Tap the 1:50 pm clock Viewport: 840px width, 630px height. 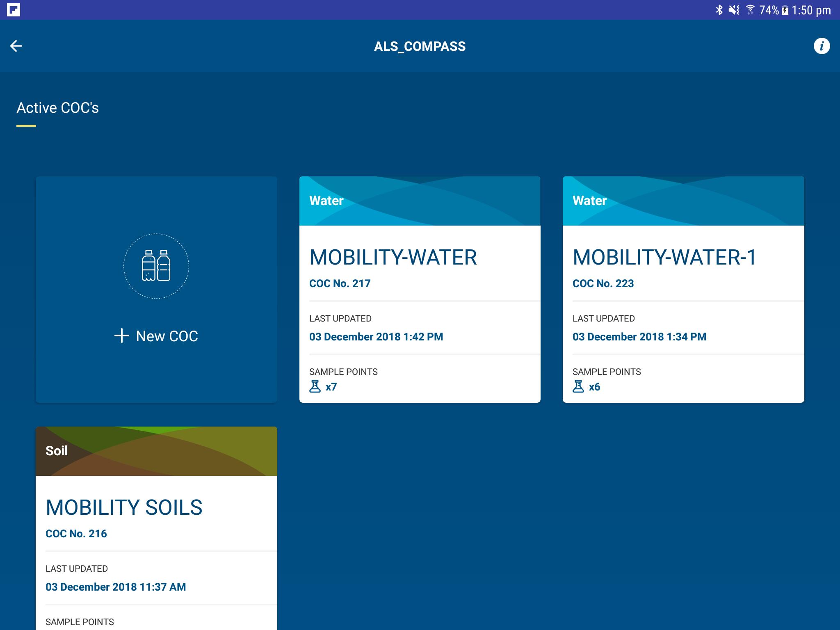click(811, 10)
